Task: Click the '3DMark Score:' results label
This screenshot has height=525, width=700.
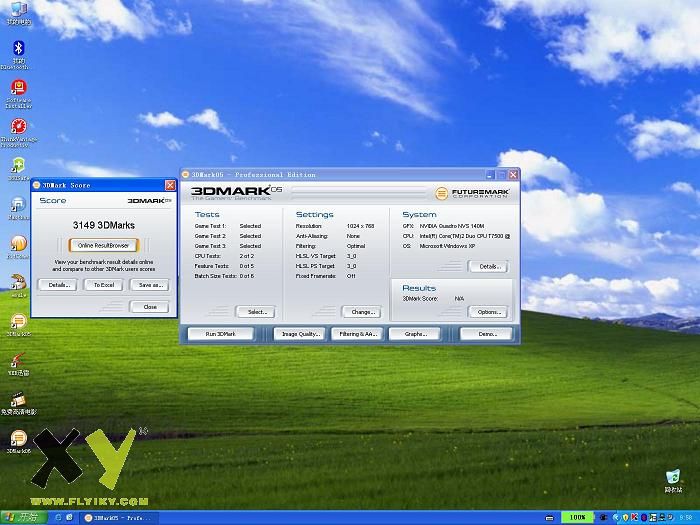Action: [420, 299]
